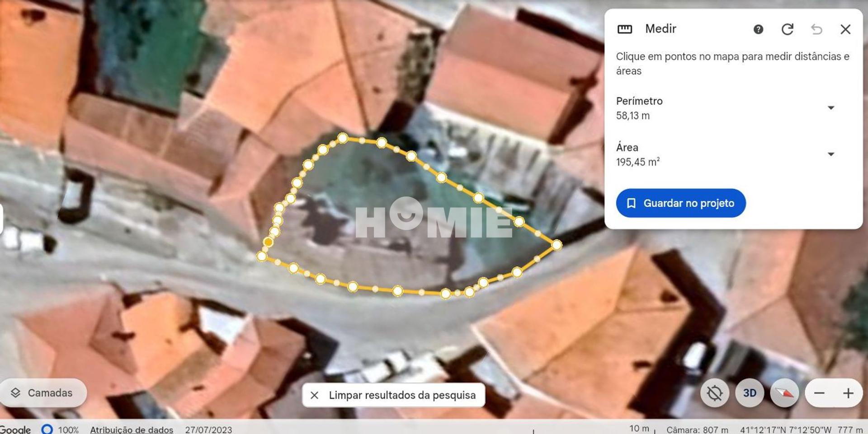Dismiss search results with the X icon

coord(315,395)
